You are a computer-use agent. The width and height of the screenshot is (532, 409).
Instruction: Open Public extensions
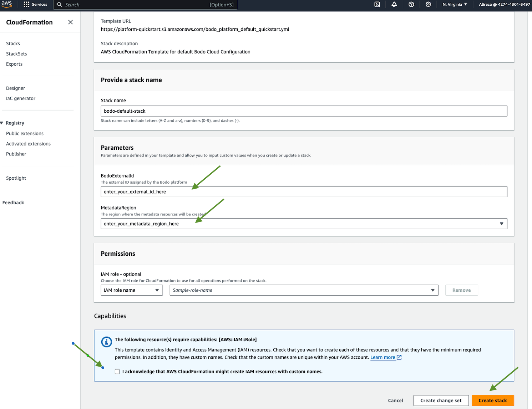point(25,133)
